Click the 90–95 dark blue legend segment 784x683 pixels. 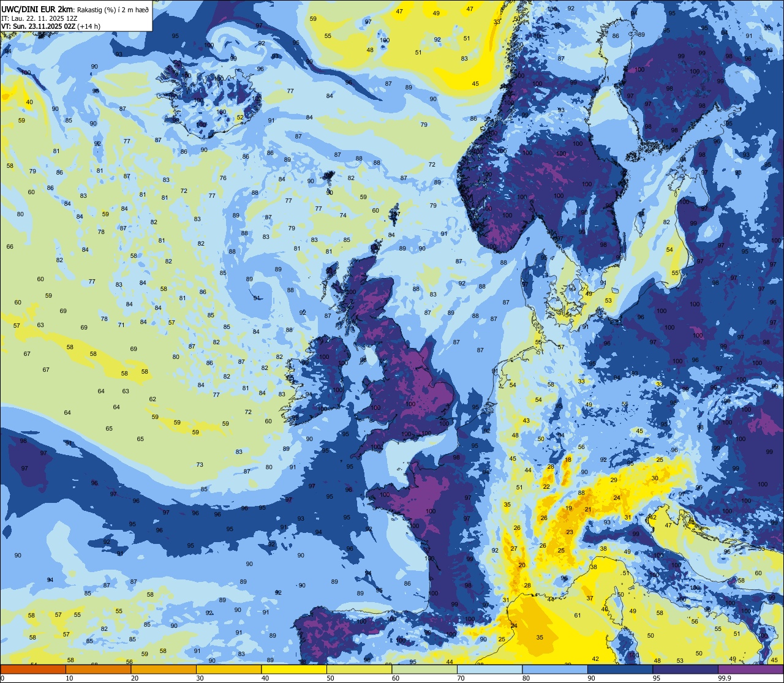[620, 669]
